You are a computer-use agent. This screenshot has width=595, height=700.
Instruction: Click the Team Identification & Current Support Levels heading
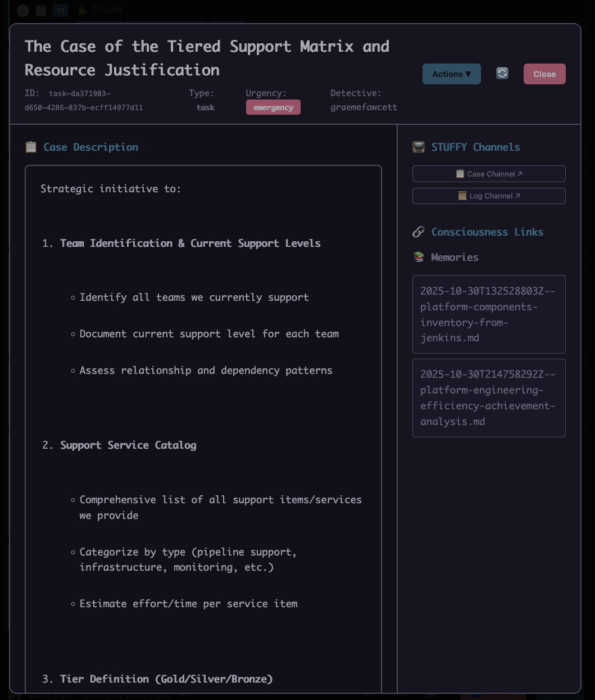[x=190, y=243]
